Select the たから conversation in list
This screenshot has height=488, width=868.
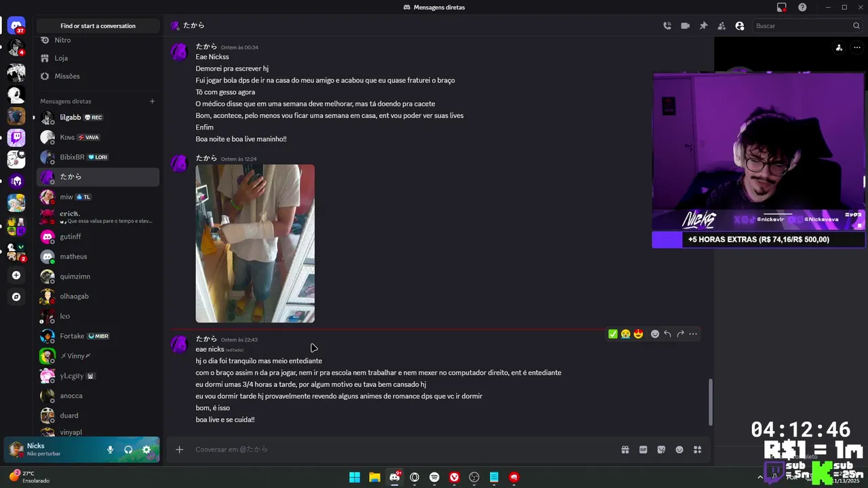[x=98, y=177]
